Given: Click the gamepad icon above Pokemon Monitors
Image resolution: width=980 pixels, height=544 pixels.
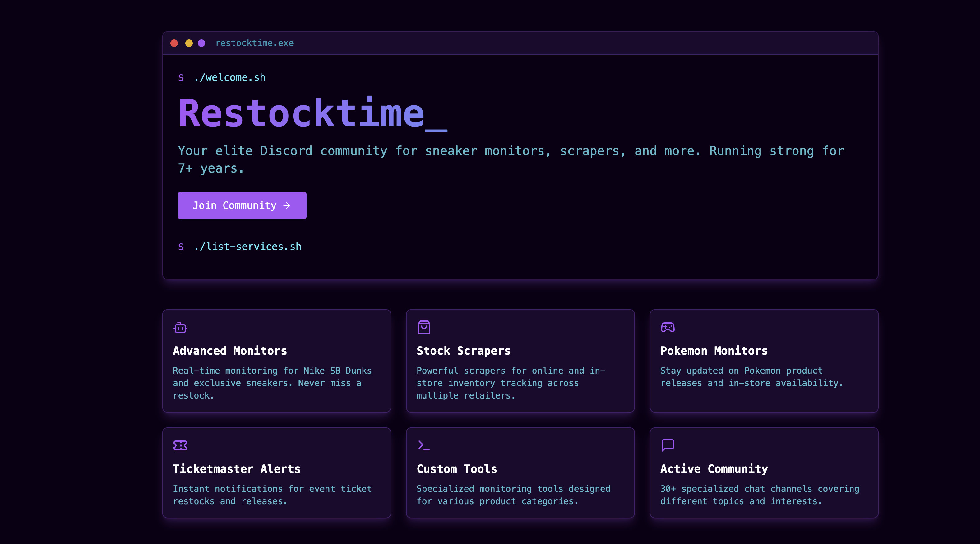Looking at the screenshot, I should click(x=668, y=327).
